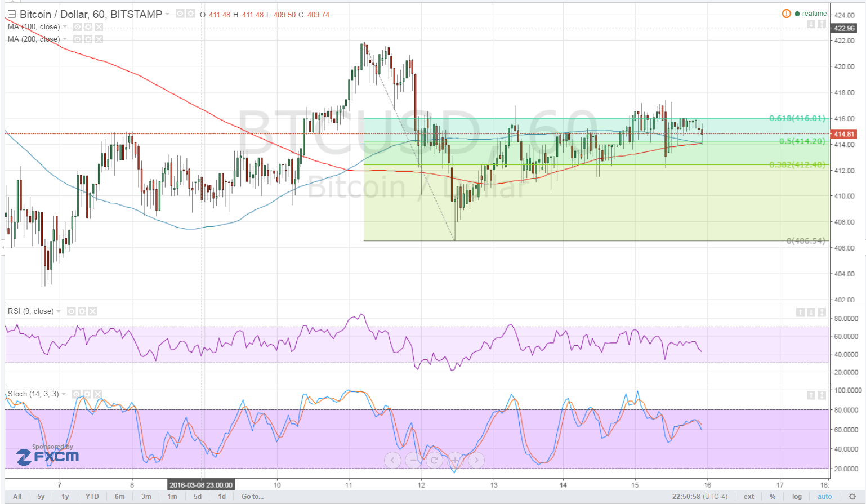Screen dimensions: 866x504
Task: Click the orange data warning icon
Action: 787,14
